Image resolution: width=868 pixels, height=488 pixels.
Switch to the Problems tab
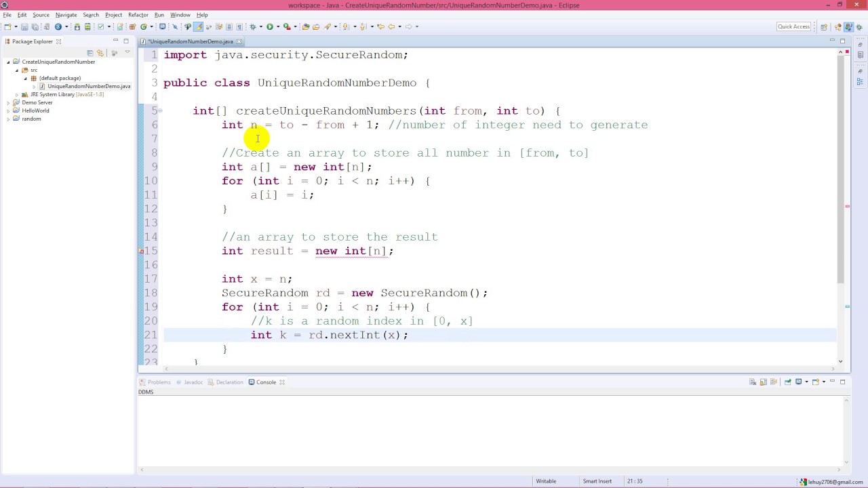pyautogui.click(x=155, y=382)
